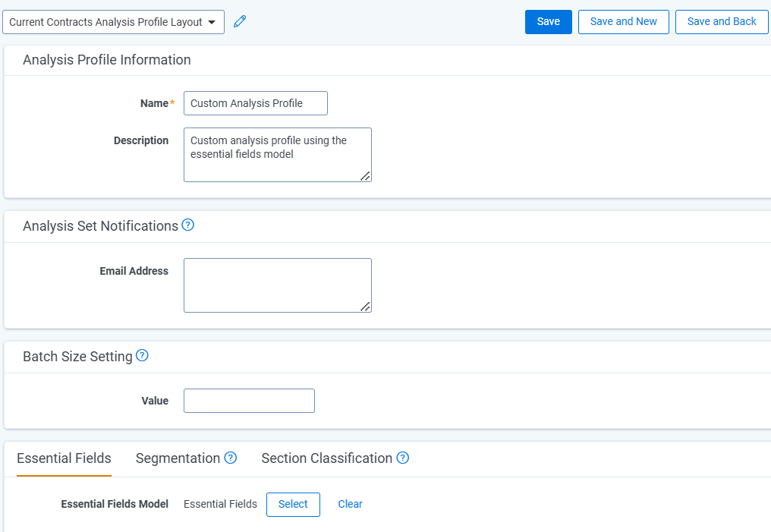Viewport: 771px width, 532px height.
Task: Click the Value label
Action: point(155,401)
